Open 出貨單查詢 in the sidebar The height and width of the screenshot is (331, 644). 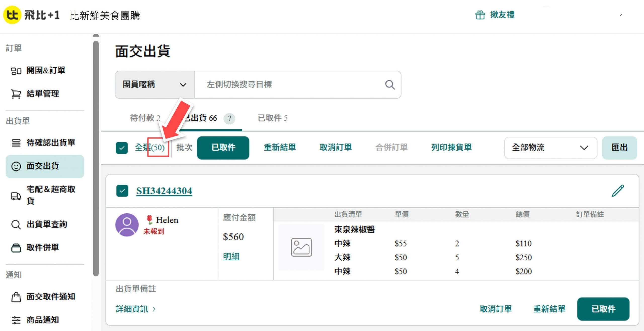click(47, 224)
